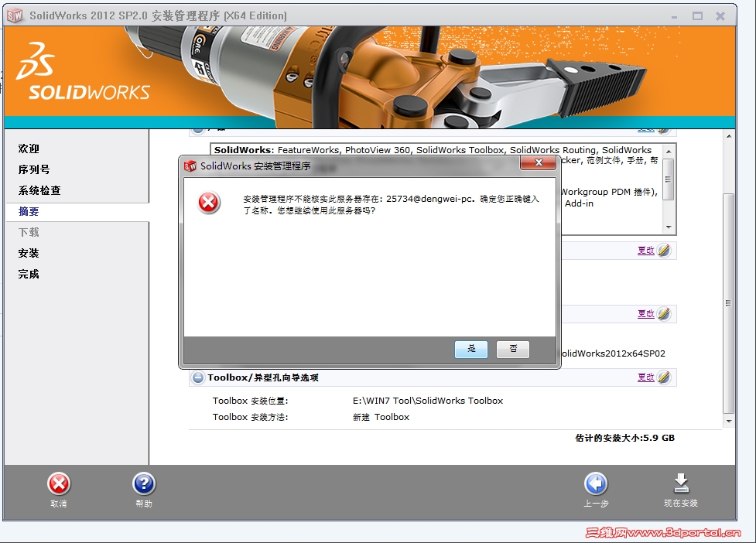Click 更改 link below products list
The image size is (756, 543).
click(x=645, y=251)
